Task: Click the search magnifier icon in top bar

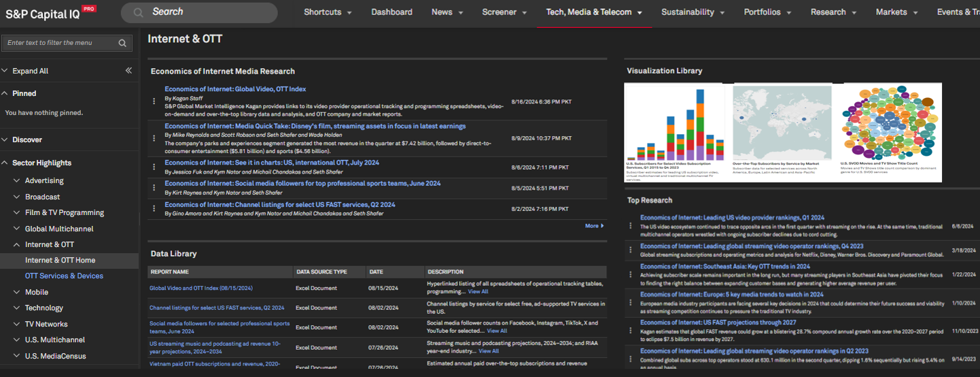Action: [138, 12]
